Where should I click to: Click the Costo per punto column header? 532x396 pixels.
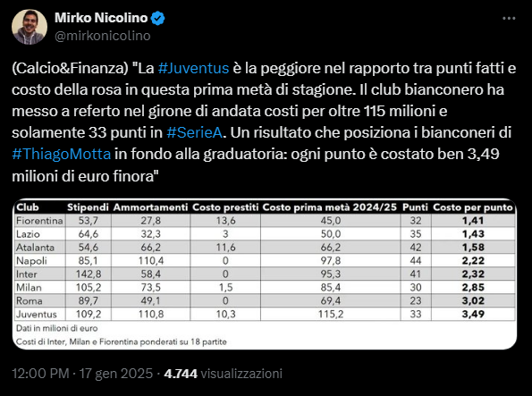(x=473, y=207)
